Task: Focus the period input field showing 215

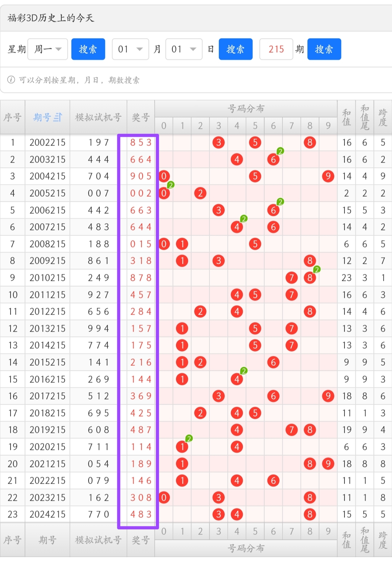Action: [x=276, y=49]
